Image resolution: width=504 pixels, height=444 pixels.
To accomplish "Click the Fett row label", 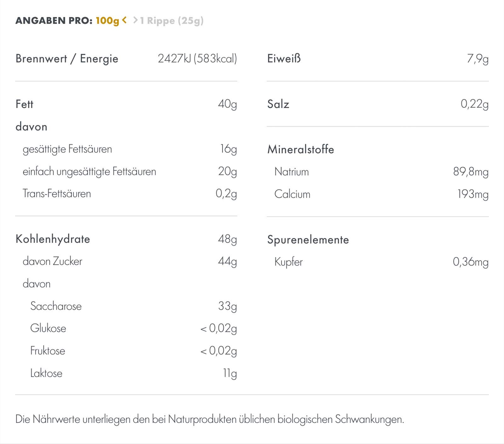I will point(24,104).
